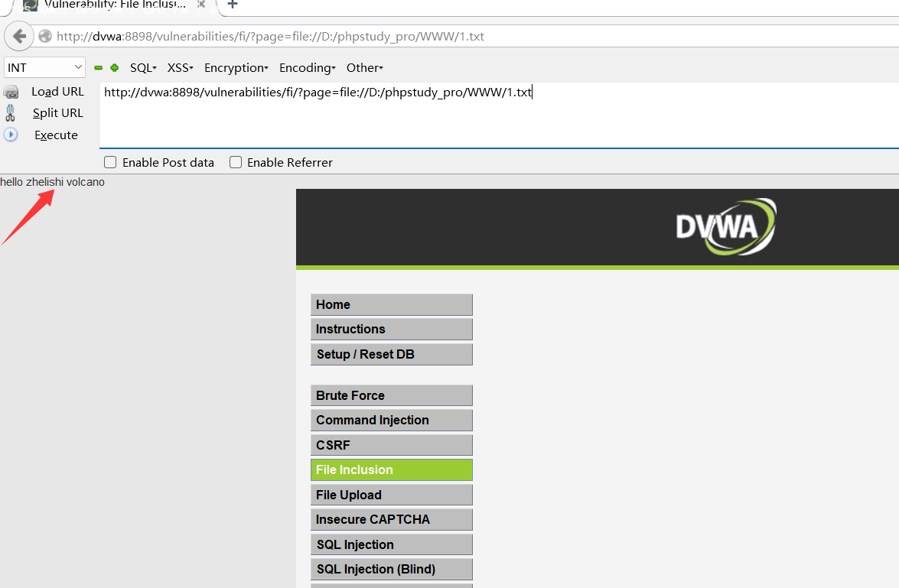Open Setup / Reset DB page

click(392, 355)
